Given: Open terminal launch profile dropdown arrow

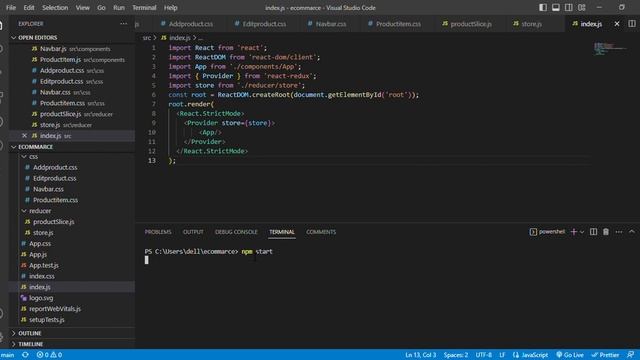Looking at the screenshot, I should pyautogui.click(x=582, y=232).
